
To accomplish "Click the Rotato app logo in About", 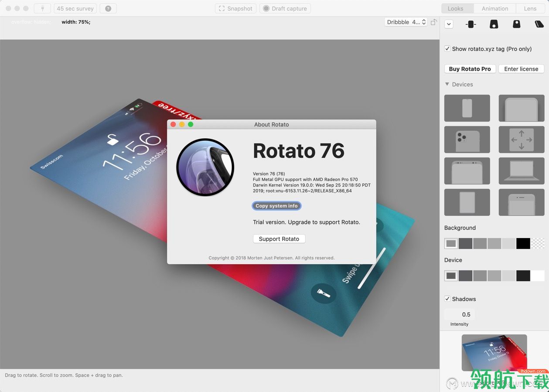I will tap(205, 167).
